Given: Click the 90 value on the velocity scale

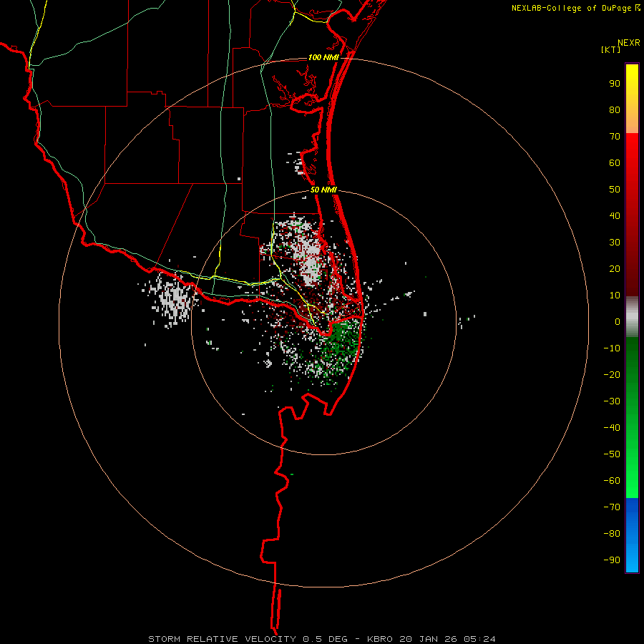Looking at the screenshot, I should pos(615,84).
